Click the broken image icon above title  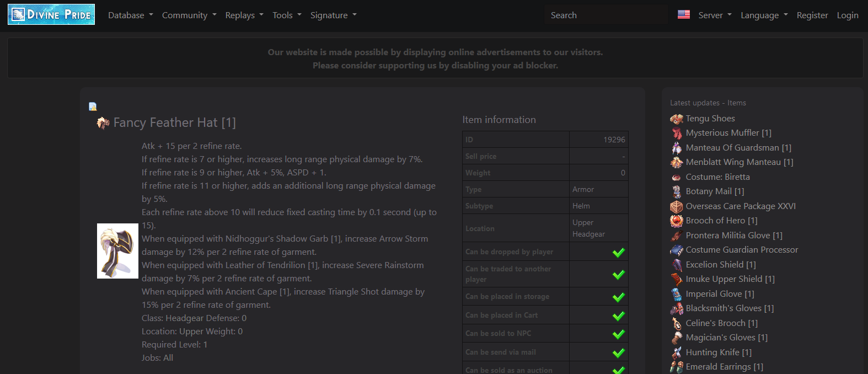coord(93,106)
